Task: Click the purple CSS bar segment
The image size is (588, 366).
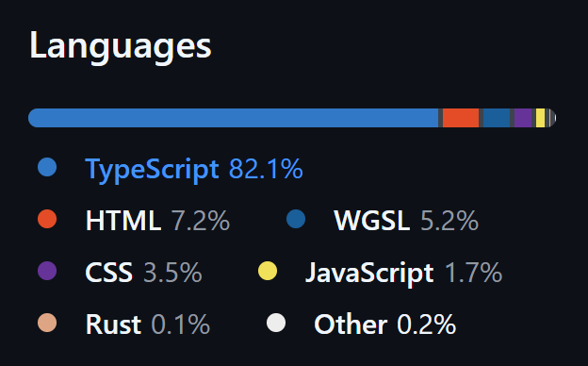Action: [523, 118]
